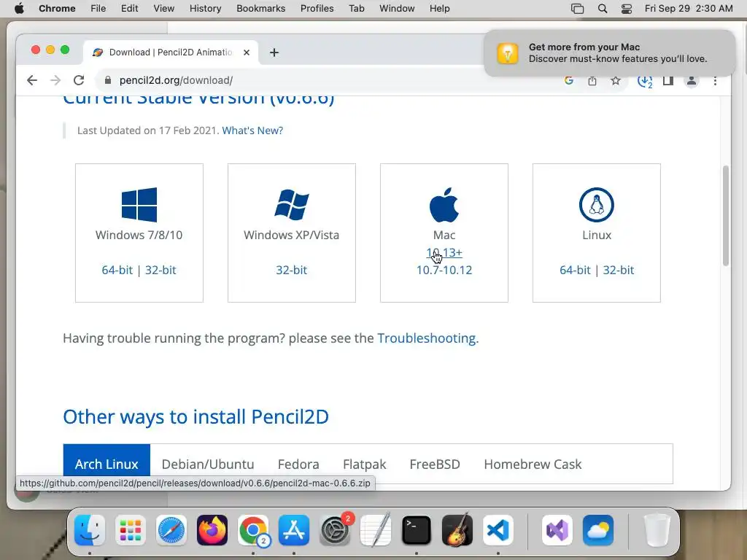Download Windows 7/8/10 32-bit version
The width and height of the screenshot is (747, 560).
tap(160, 270)
